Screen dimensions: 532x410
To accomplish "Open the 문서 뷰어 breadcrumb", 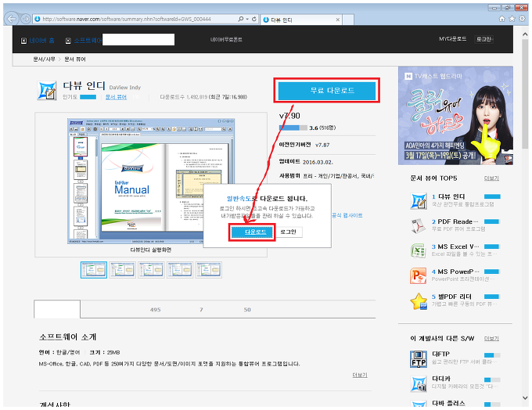I will pos(75,59).
